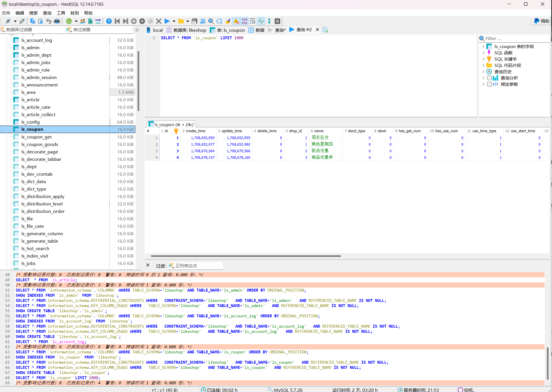Open the dropdown arrow beside the refresh icon

click(76, 21)
